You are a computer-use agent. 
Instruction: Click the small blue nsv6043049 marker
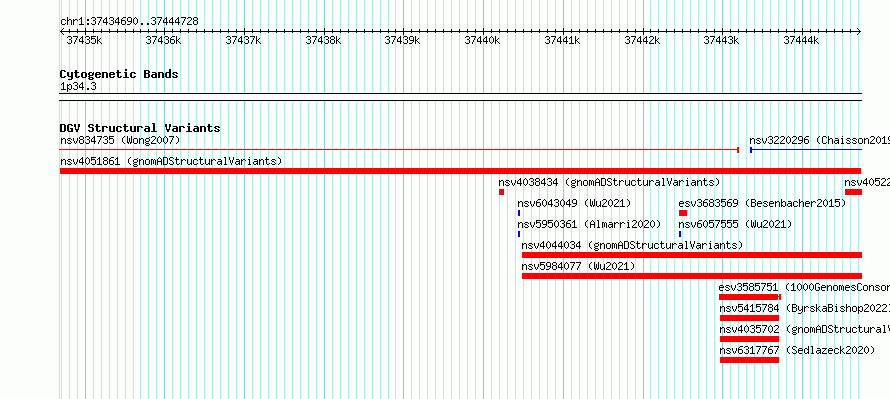coord(519,213)
